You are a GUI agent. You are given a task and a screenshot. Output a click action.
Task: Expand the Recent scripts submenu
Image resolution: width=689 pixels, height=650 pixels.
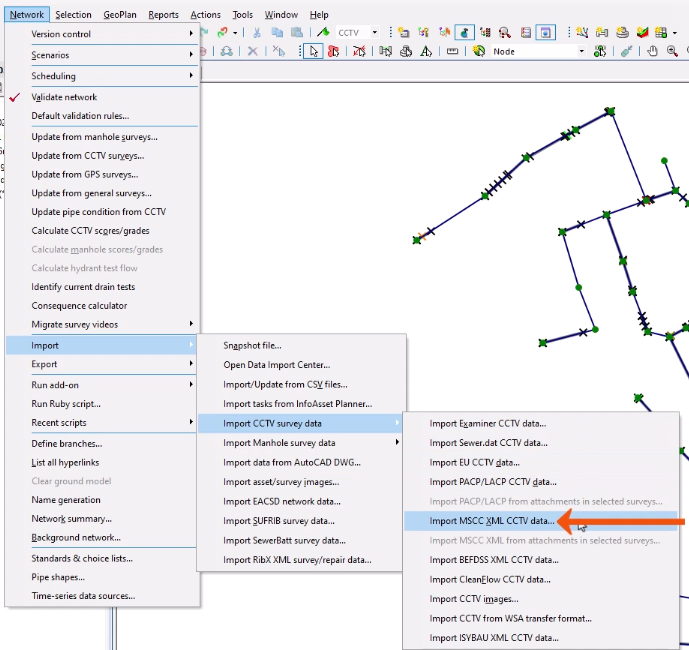point(102,423)
